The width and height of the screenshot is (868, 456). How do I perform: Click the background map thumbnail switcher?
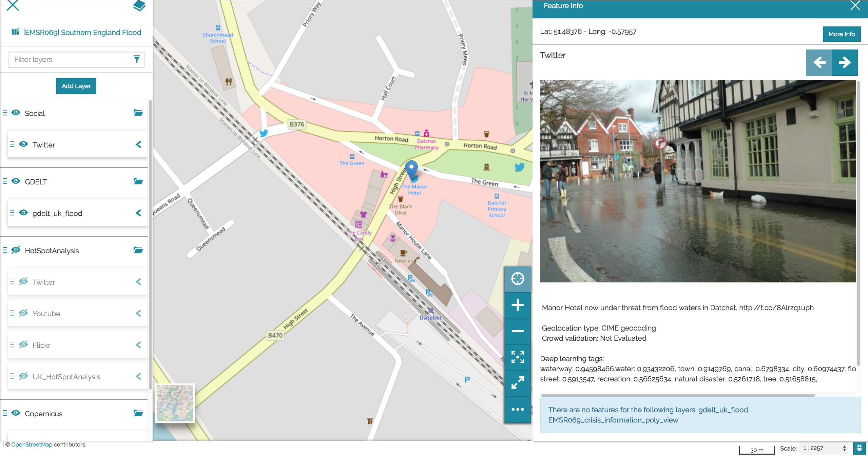point(175,403)
